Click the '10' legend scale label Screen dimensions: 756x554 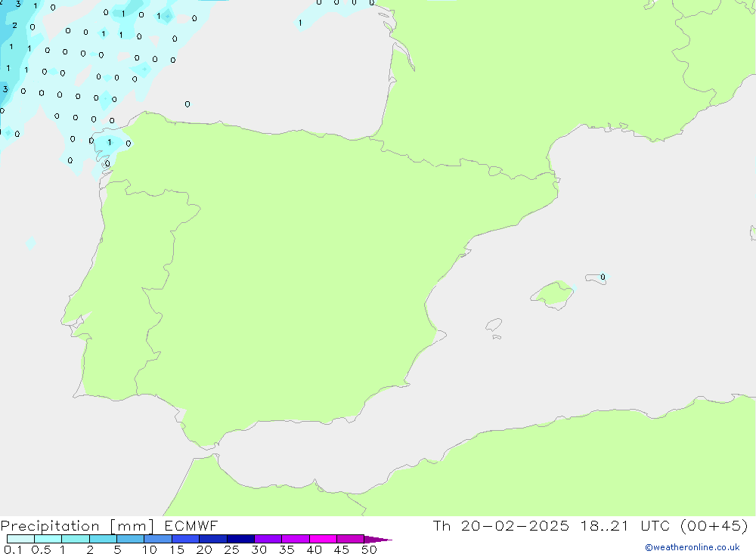[150, 549]
